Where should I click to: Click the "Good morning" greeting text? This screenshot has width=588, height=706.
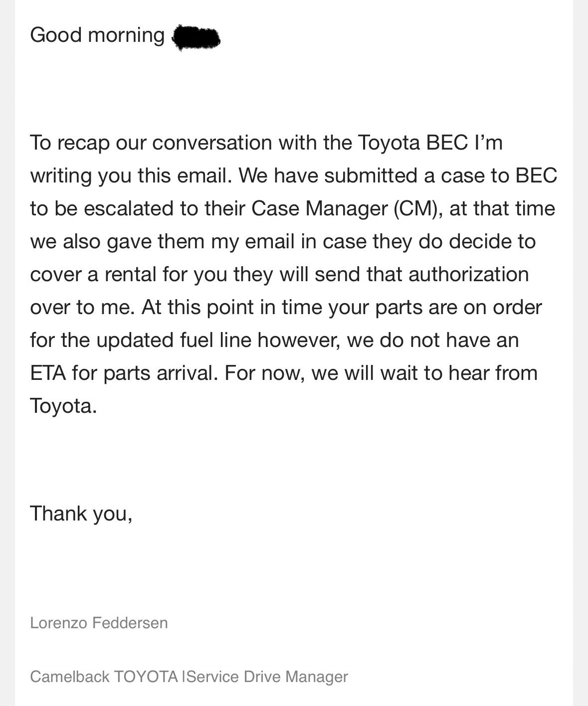coord(97,36)
